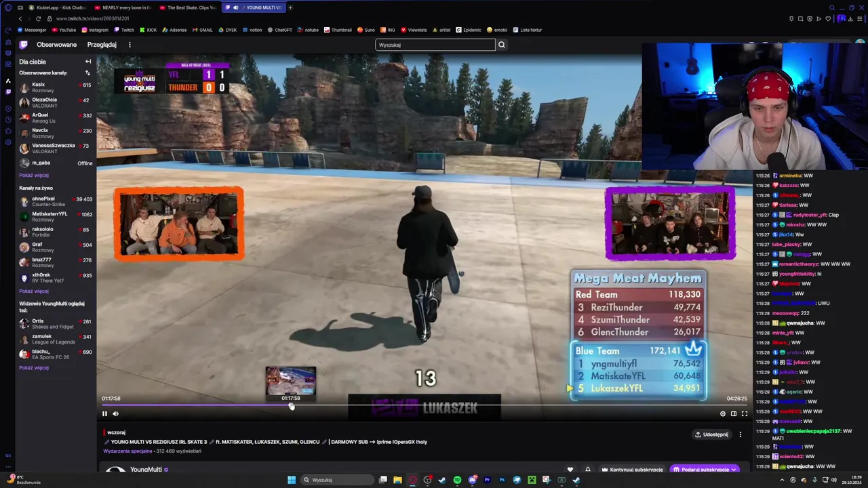Open Premiere Pro from taskbar
The width and height of the screenshot is (868, 488).
487,480
